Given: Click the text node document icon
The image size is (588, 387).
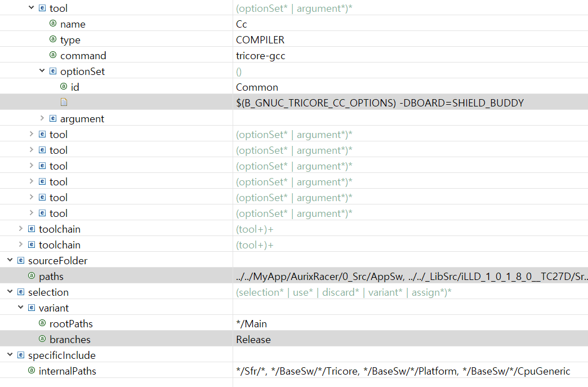Looking at the screenshot, I should (64, 102).
